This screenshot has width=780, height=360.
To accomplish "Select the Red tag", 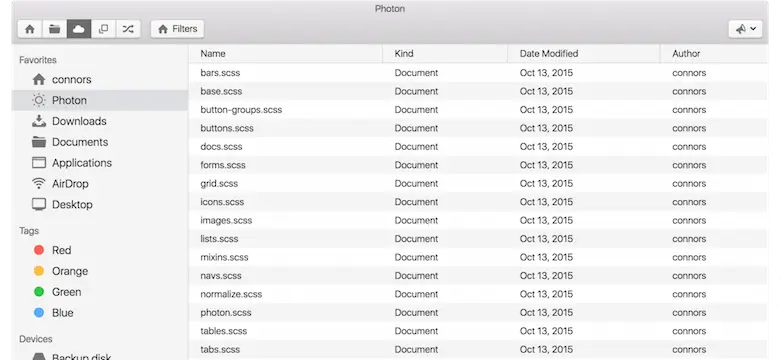I will point(99,250).
